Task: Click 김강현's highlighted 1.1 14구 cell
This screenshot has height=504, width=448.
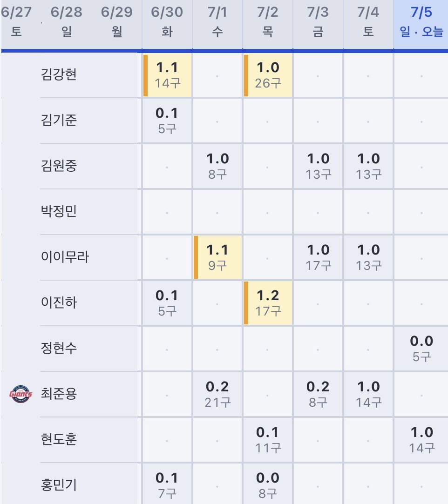Action: [167, 75]
